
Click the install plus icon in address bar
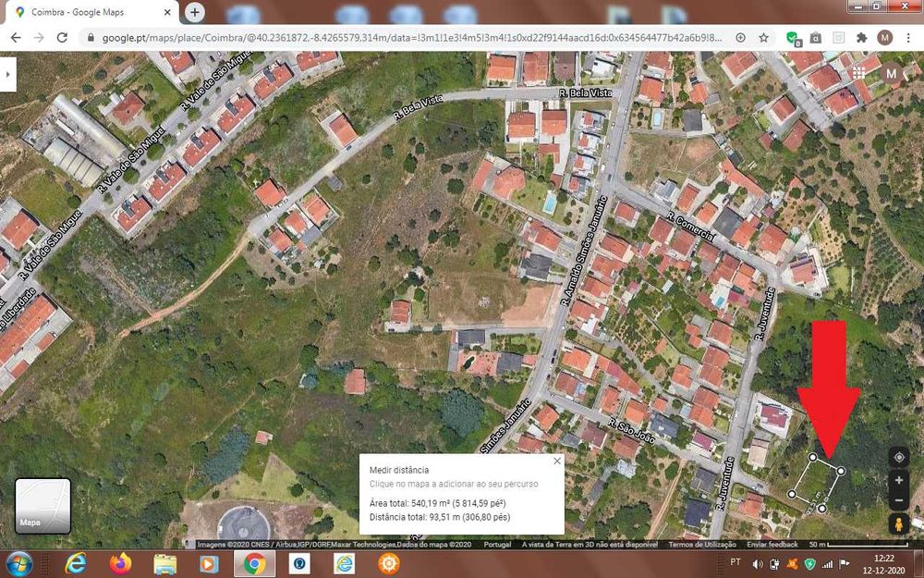[x=741, y=38]
